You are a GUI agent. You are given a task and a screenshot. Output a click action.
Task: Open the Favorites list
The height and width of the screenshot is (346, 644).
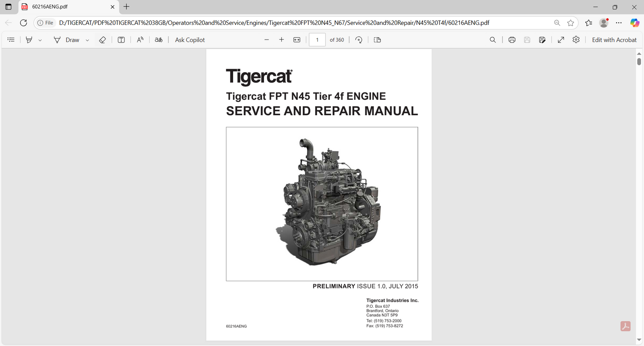tap(589, 23)
